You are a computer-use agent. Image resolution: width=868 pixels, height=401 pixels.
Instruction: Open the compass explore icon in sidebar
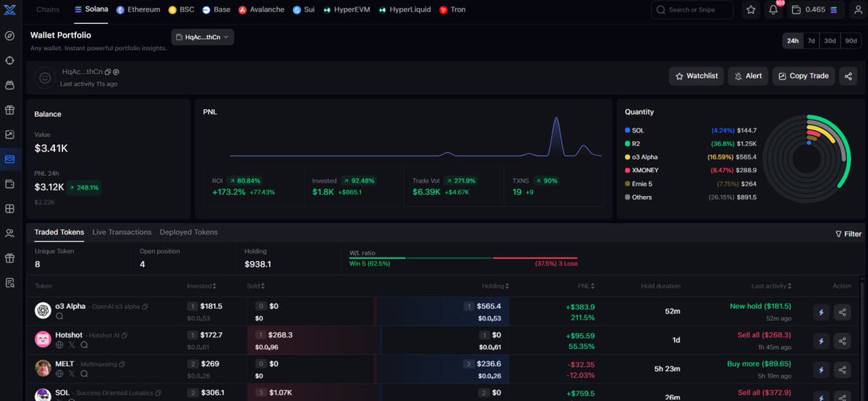click(9, 36)
